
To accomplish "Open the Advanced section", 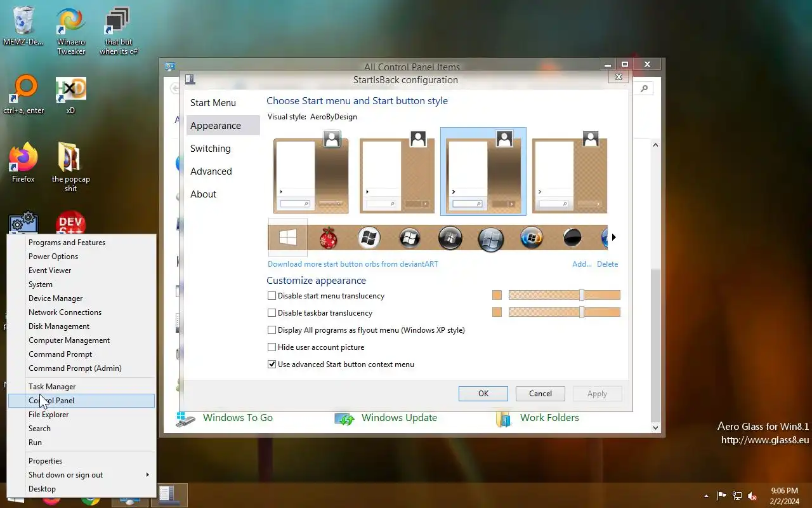I will pyautogui.click(x=223, y=171).
